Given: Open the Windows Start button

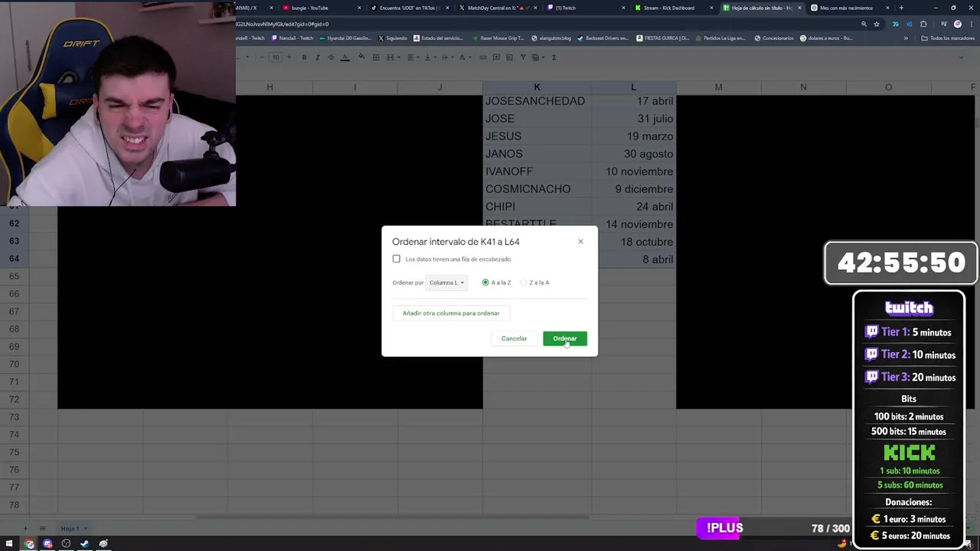Looking at the screenshot, I should pyautogui.click(x=11, y=544).
